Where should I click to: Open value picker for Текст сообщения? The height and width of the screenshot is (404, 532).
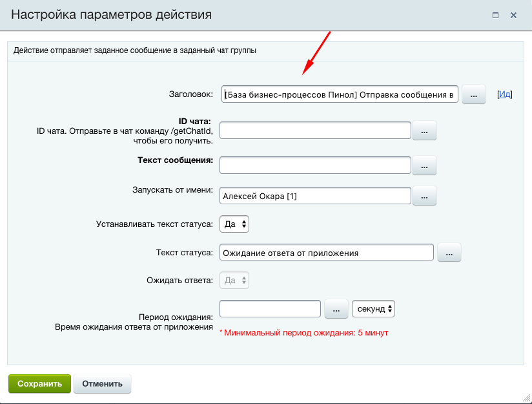[x=424, y=165]
